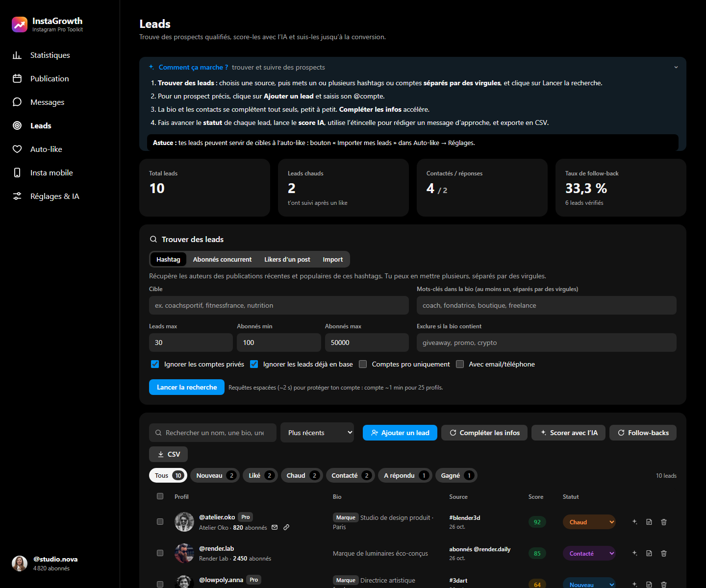The image size is (706, 588).
Task: Switch to Abonnés concurrent tab
Action: click(222, 259)
